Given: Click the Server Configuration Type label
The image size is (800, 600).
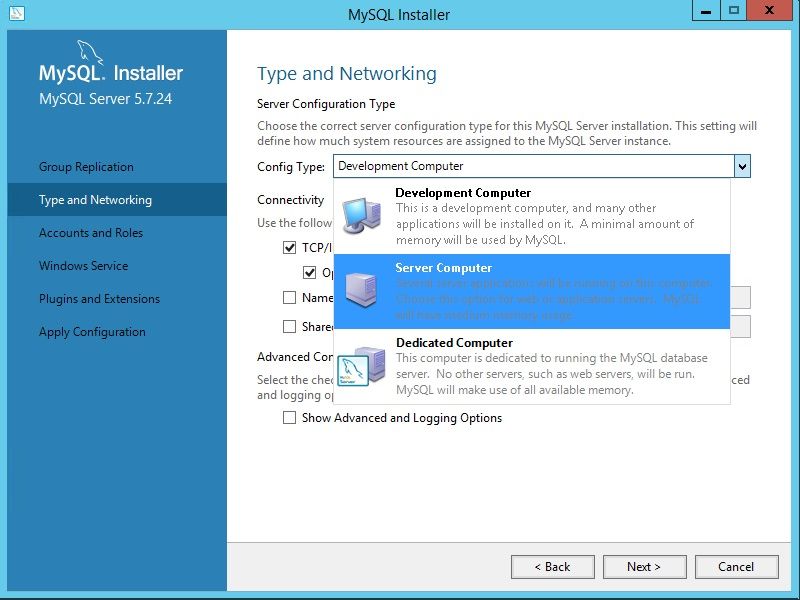Looking at the screenshot, I should tap(326, 104).
